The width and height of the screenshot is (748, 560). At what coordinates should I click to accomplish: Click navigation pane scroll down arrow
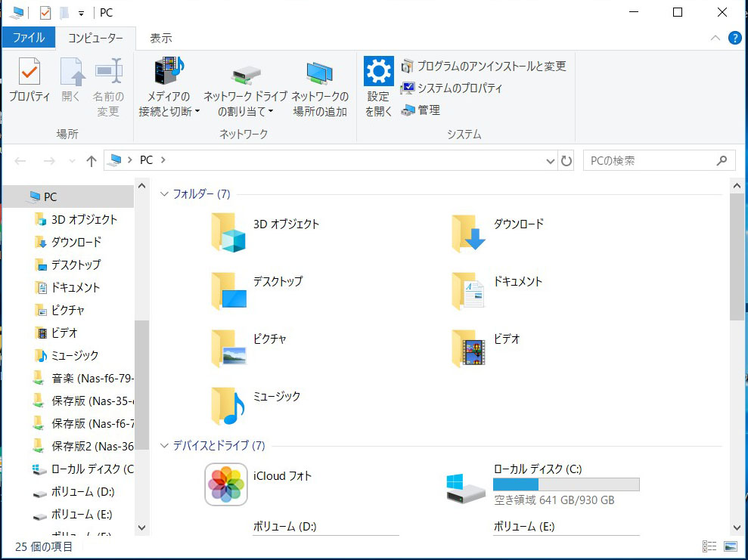pos(141,527)
